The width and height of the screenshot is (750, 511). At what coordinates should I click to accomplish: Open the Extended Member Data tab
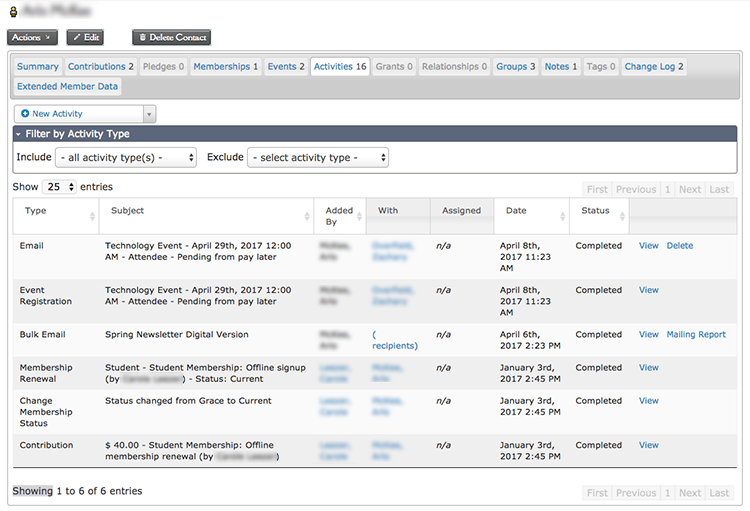click(67, 87)
